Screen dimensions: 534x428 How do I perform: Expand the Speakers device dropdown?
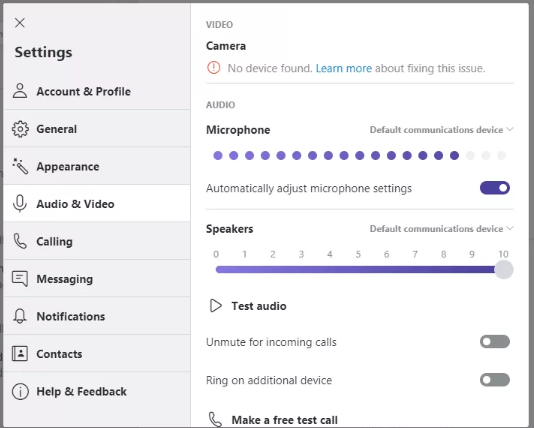[x=441, y=228]
